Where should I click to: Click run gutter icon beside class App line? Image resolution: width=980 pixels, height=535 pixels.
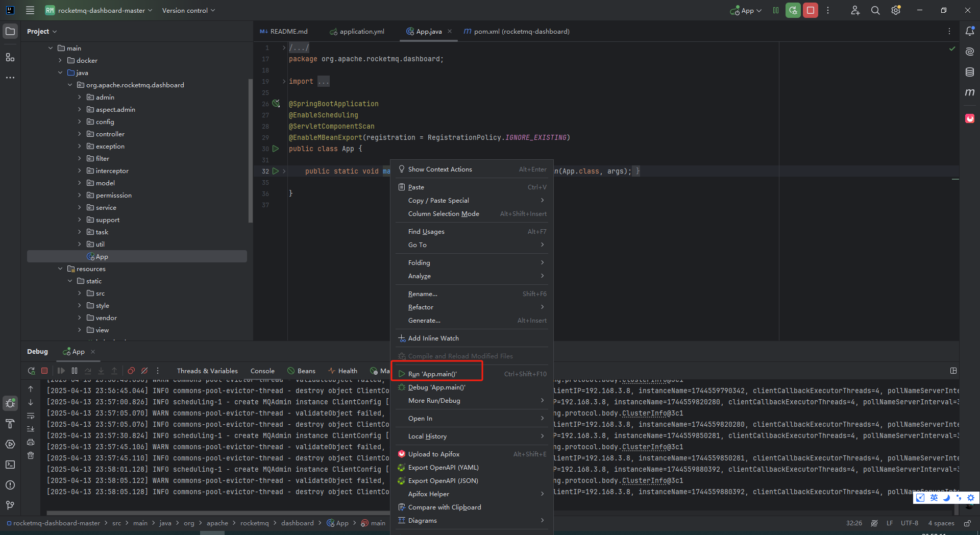(x=276, y=149)
